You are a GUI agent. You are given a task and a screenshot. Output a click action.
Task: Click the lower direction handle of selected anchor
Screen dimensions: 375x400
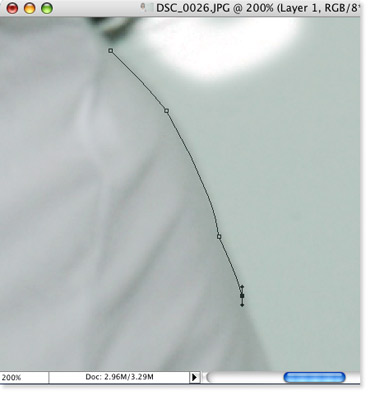(242, 305)
